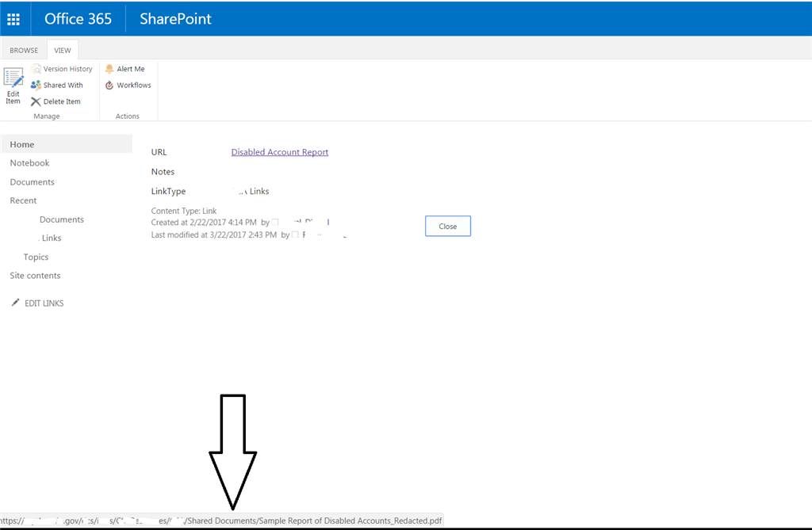Click the presence box after Created by
Image resolution: width=812 pixels, height=530 pixels.
coord(275,222)
